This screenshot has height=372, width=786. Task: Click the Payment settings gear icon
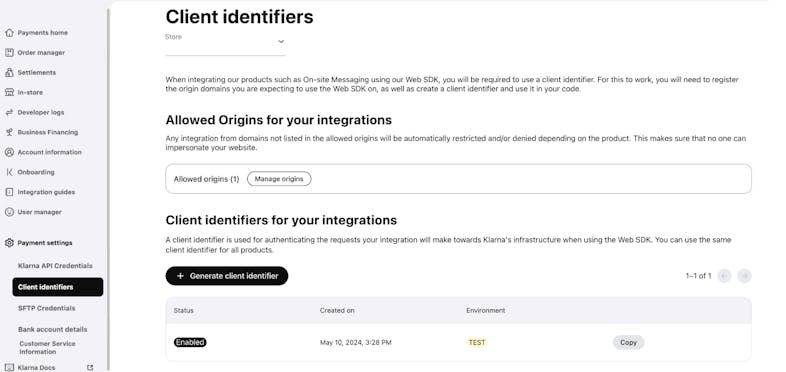coord(9,243)
